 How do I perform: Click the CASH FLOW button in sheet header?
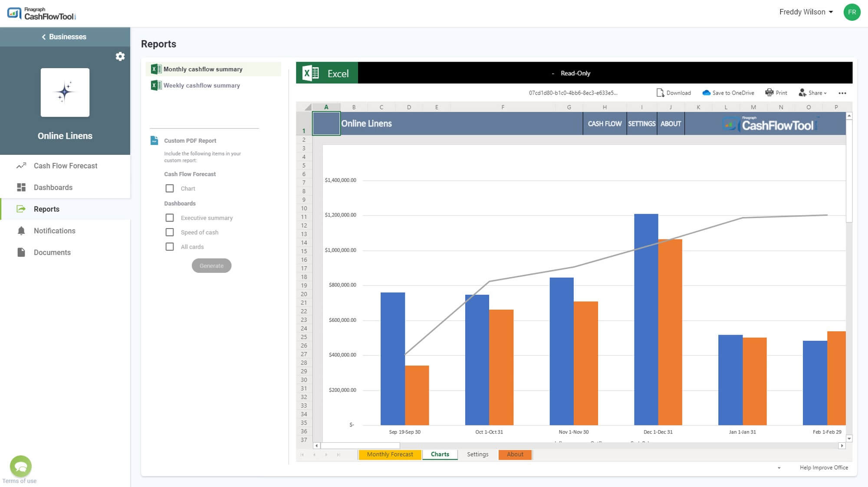click(x=605, y=124)
